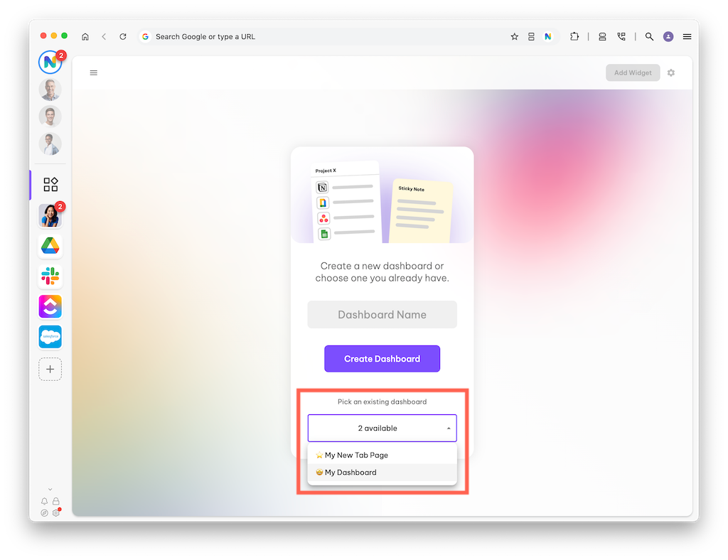Click the dashboard settings gear icon
Image resolution: width=728 pixels, height=560 pixels.
tap(671, 72)
